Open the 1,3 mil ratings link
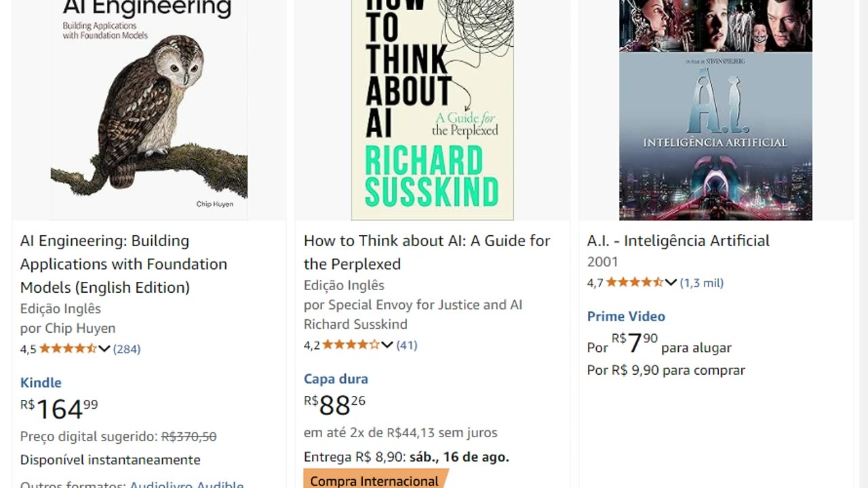 point(702,283)
